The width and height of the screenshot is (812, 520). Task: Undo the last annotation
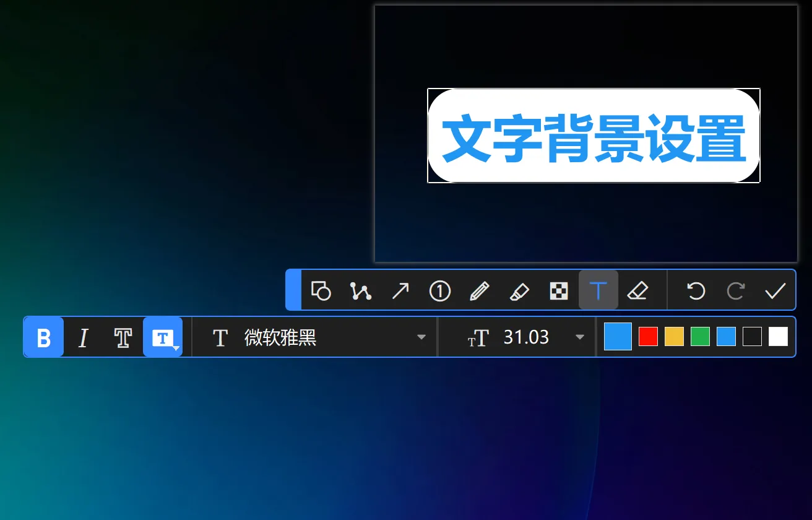695,290
